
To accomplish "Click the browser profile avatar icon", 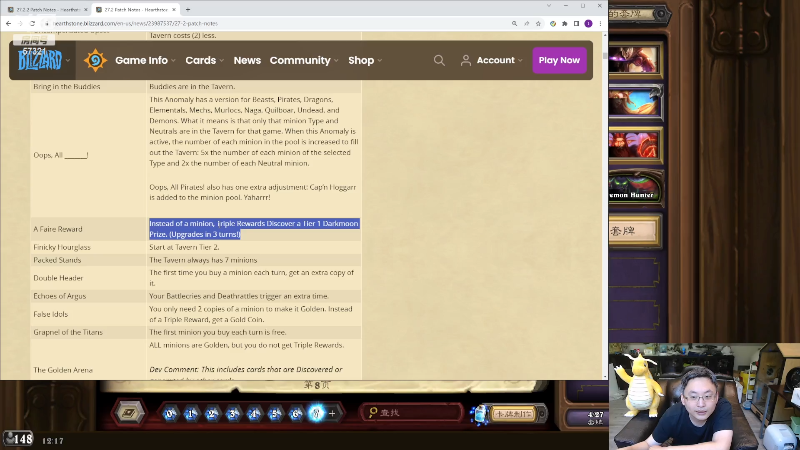I will (588, 23).
